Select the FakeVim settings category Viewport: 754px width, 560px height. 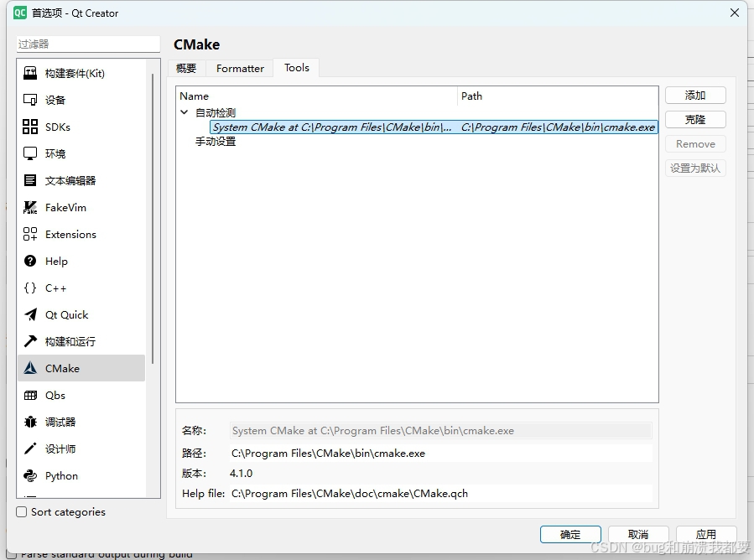tap(57, 207)
